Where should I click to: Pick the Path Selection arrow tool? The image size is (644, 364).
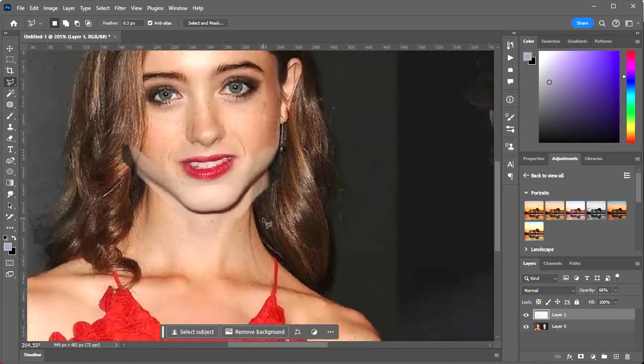coord(10,206)
